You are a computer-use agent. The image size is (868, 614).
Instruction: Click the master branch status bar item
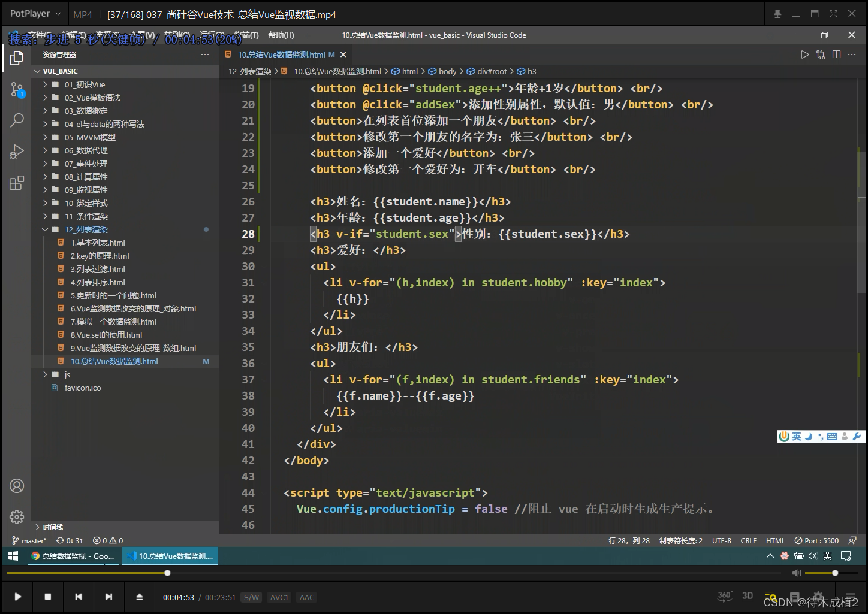[29, 540]
